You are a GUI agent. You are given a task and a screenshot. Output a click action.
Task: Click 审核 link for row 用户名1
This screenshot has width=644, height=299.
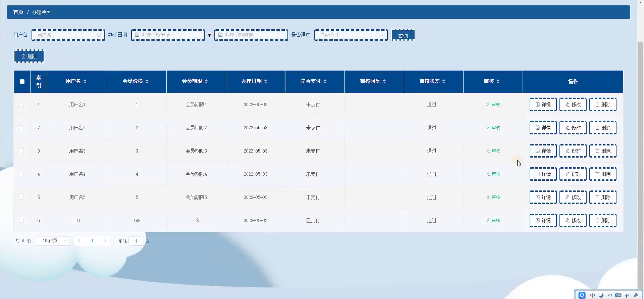pyautogui.click(x=493, y=104)
